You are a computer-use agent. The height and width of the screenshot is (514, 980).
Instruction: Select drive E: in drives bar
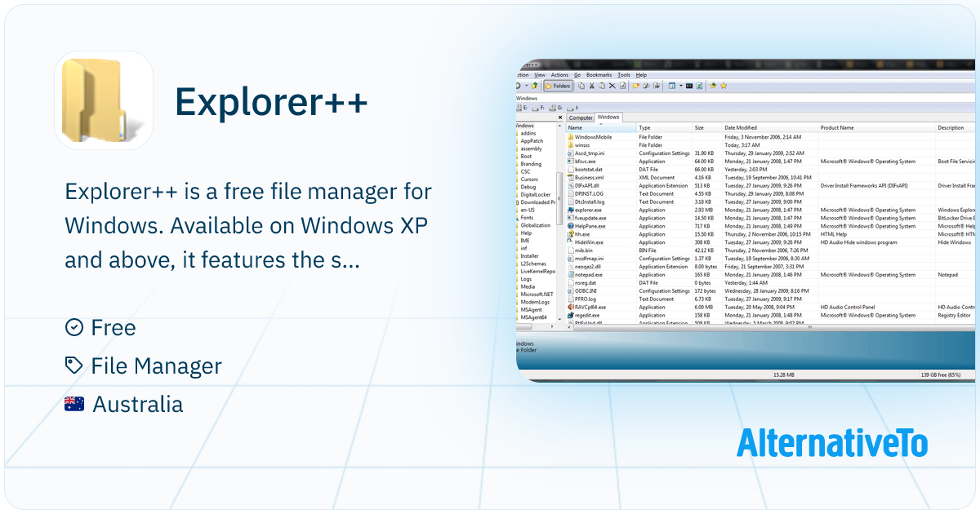click(521, 108)
